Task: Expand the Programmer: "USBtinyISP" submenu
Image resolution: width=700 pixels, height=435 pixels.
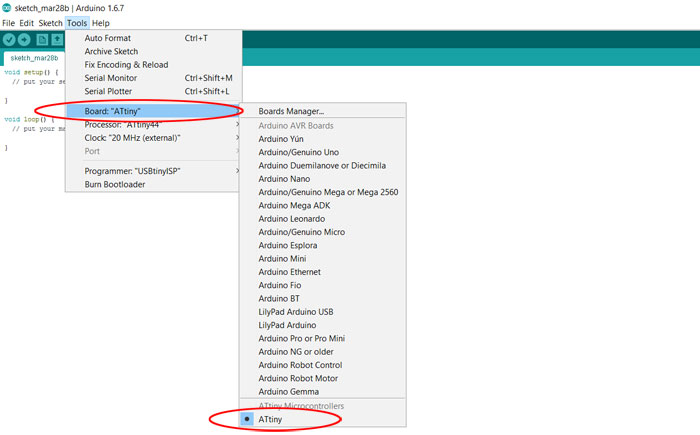Action: pyautogui.click(x=154, y=171)
